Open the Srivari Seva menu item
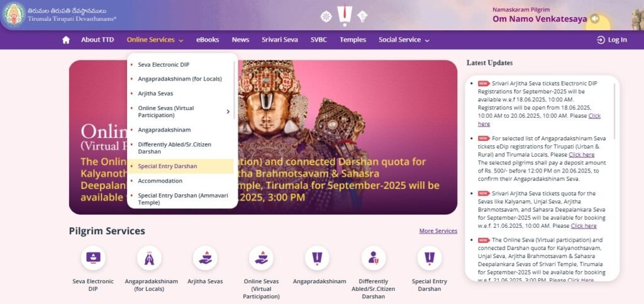644x304 pixels. (280, 40)
